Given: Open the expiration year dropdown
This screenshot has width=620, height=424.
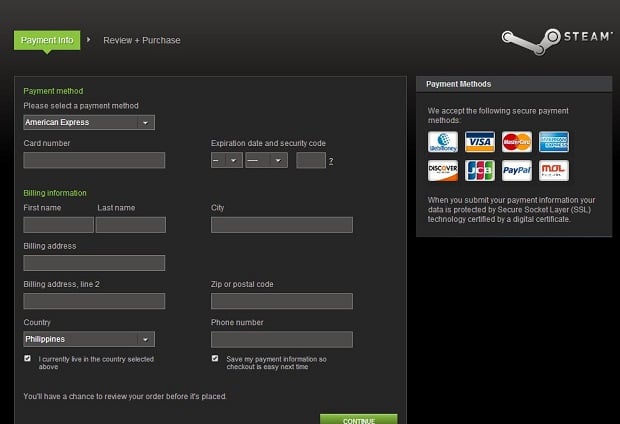Looking at the screenshot, I should pos(266,160).
